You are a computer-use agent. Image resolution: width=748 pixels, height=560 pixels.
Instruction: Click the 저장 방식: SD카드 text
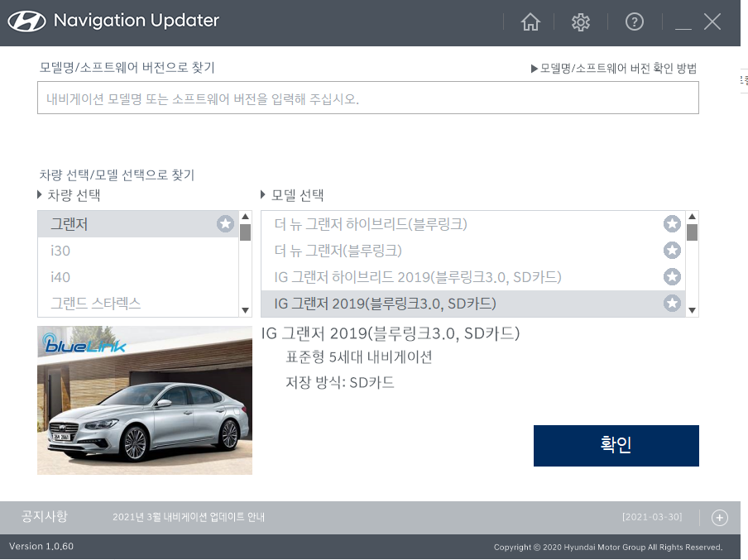point(339,382)
